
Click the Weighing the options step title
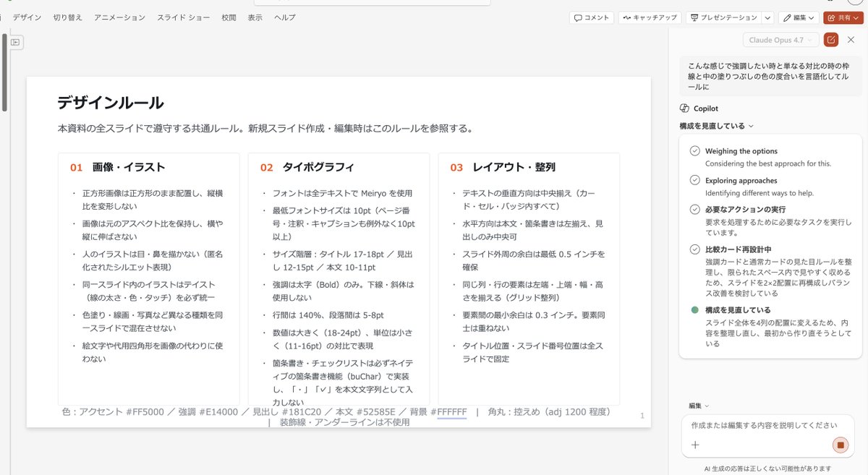tap(741, 151)
